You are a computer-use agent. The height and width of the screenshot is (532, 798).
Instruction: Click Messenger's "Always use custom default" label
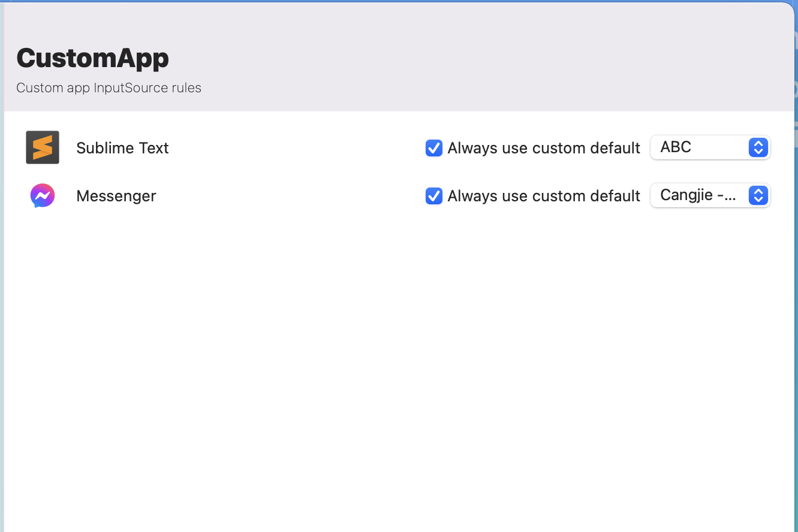tap(544, 196)
